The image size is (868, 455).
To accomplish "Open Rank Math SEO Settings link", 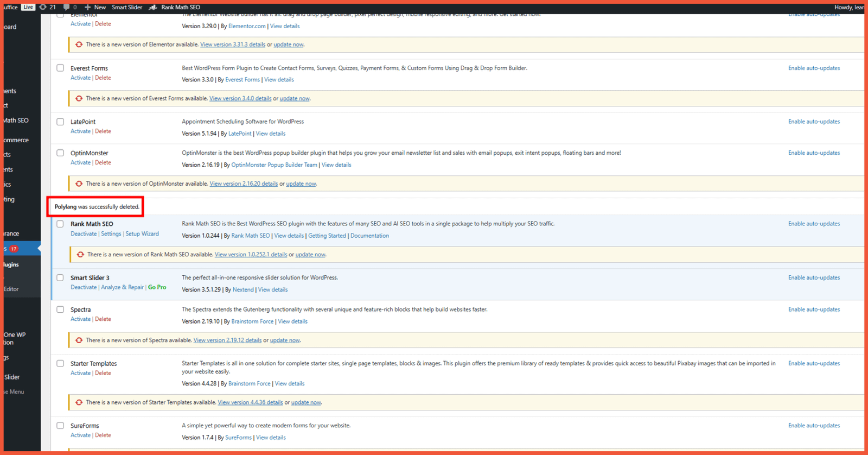I will (x=111, y=233).
